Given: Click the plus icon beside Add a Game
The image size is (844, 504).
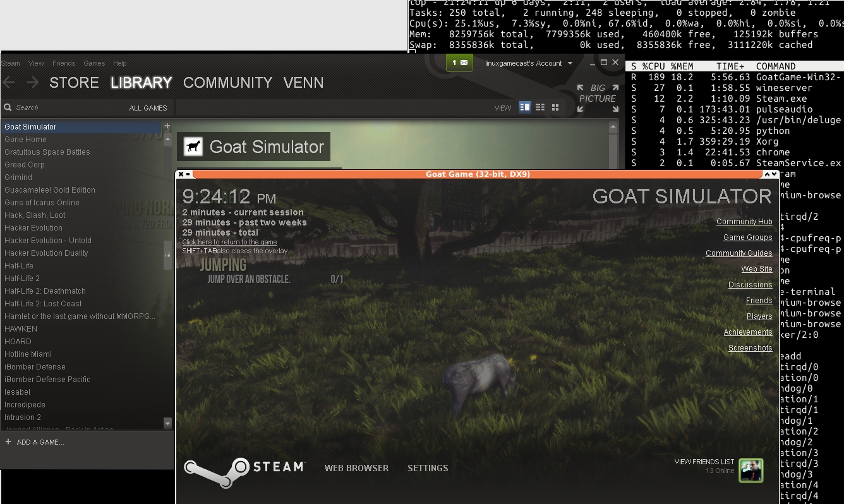Looking at the screenshot, I should 8,442.
